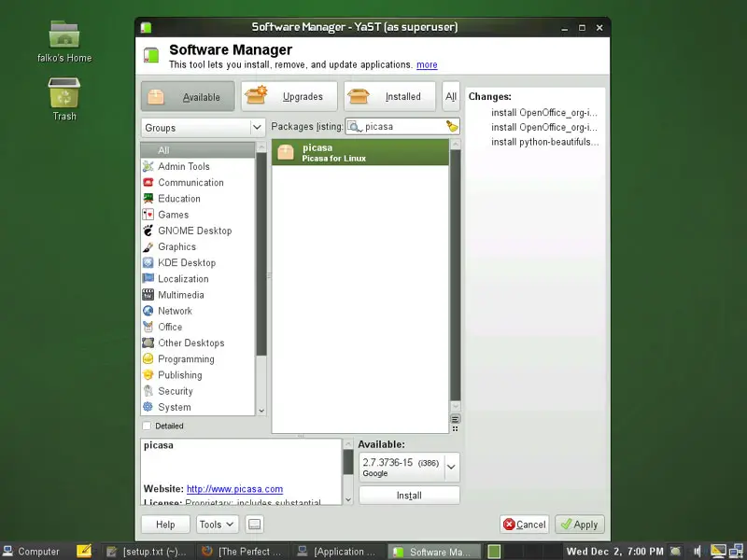Click the icon button beside the Tools menu
Screen dimensions: 747x560
(x=254, y=525)
